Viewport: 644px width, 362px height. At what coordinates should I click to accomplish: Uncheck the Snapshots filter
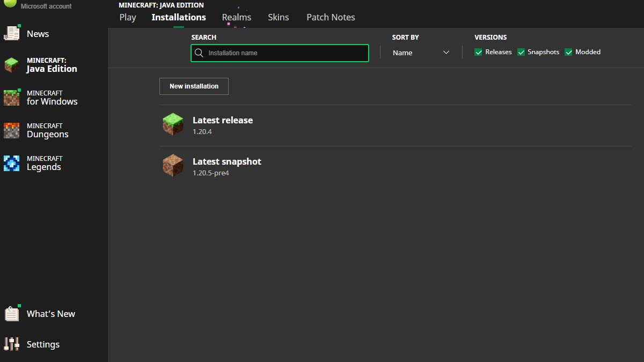[521, 51]
